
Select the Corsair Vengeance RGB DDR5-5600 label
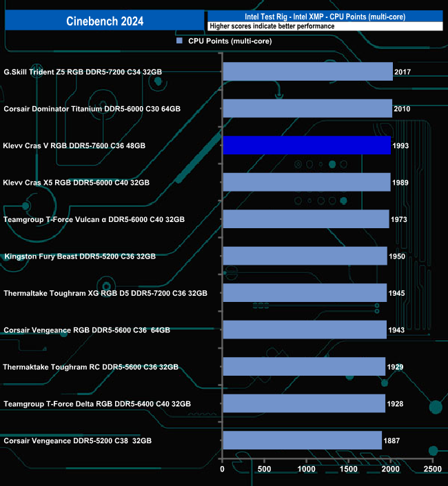click(x=87, y=330)
